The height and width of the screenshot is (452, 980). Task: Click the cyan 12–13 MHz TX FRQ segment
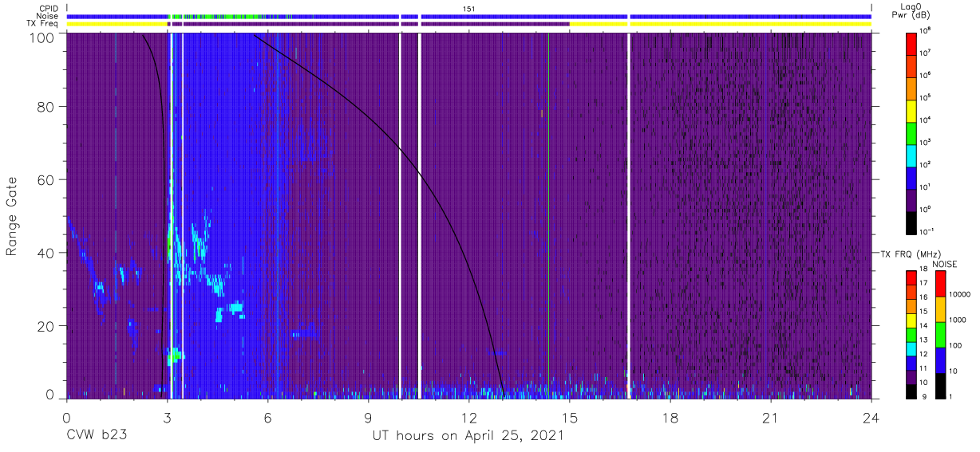pyautogui.click(x=911, y=348)
